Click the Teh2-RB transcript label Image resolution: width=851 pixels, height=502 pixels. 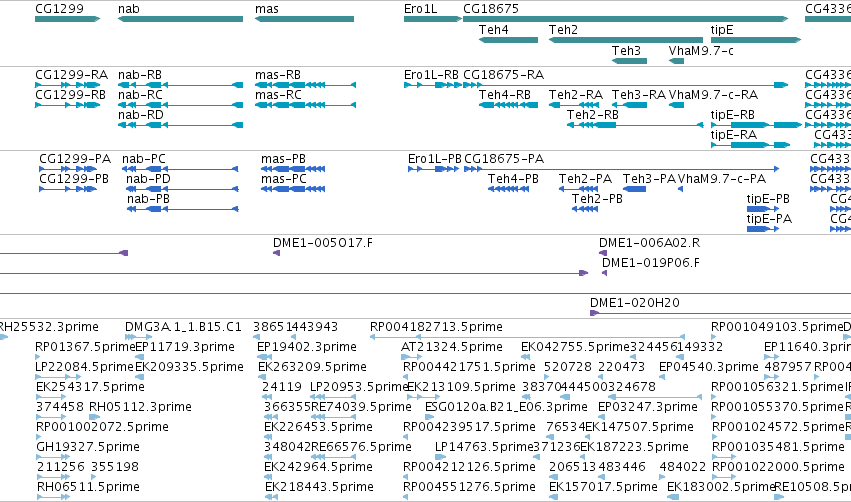(x=593, y=115)
